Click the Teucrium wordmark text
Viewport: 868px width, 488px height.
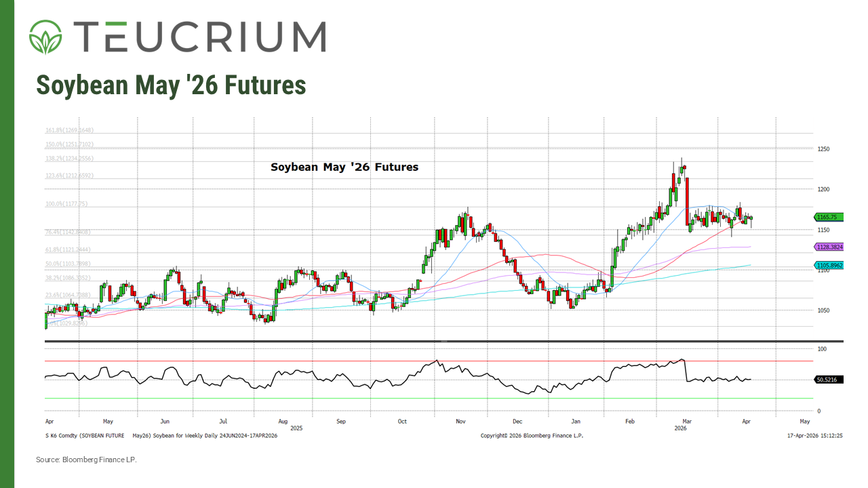[200, 37]
